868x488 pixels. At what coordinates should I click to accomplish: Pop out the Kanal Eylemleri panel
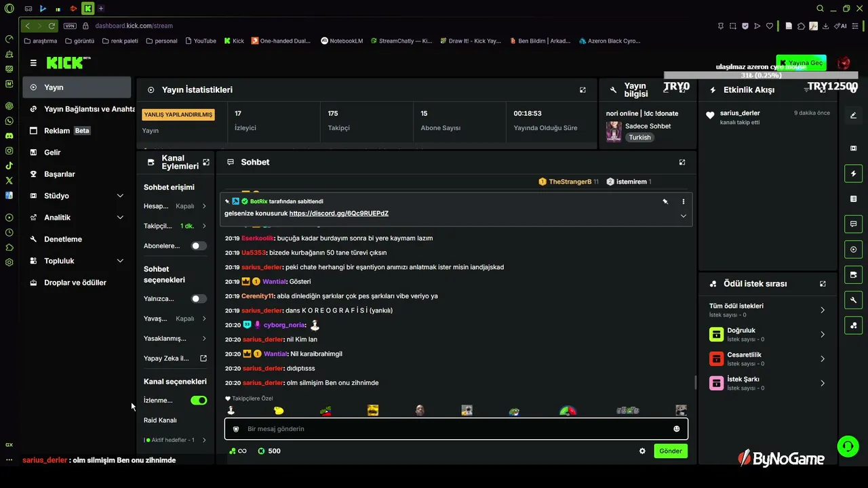(206, 162)
